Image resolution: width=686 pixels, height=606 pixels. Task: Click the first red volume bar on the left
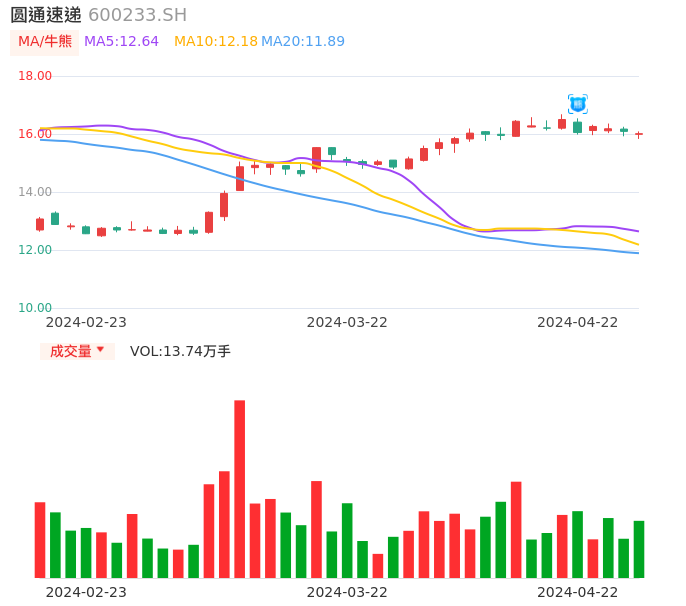point(40,540)
